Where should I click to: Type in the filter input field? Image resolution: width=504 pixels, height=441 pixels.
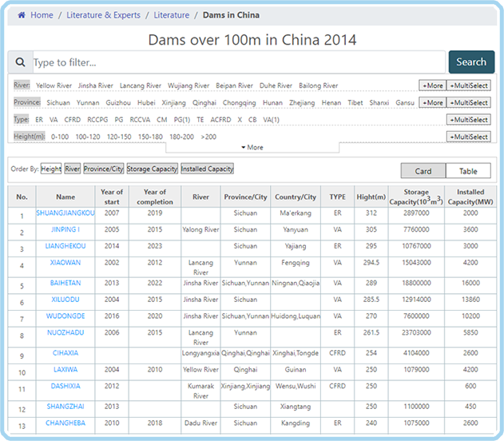(238, 62)
